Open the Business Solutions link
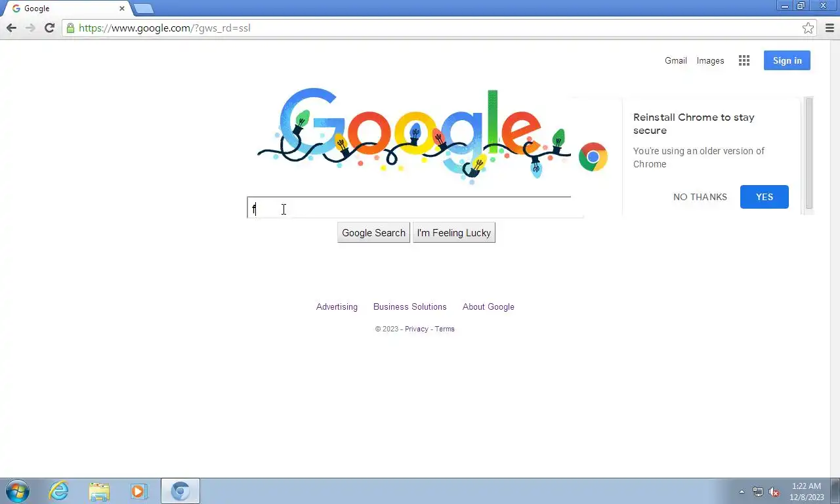 [x=409, y=306]
